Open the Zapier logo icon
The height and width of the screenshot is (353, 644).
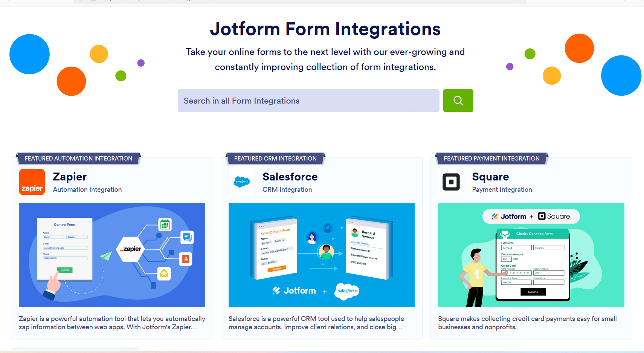pyautogui.click(x=32, y=182)
